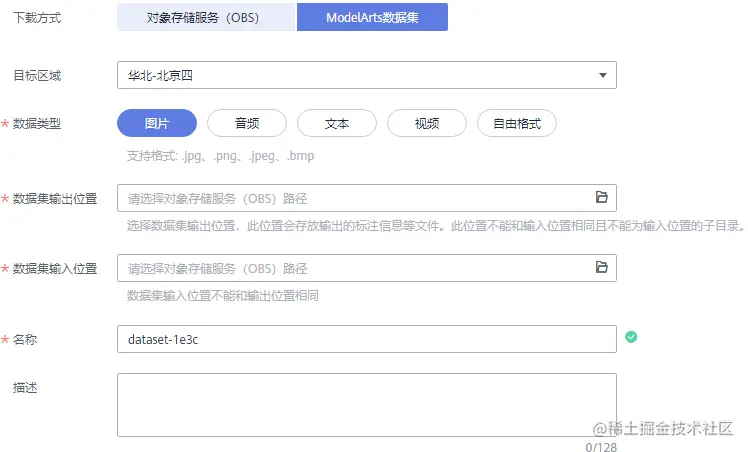
Task: Switch to 对象存储服务 (OBS) download method
Action: [207, 17]
